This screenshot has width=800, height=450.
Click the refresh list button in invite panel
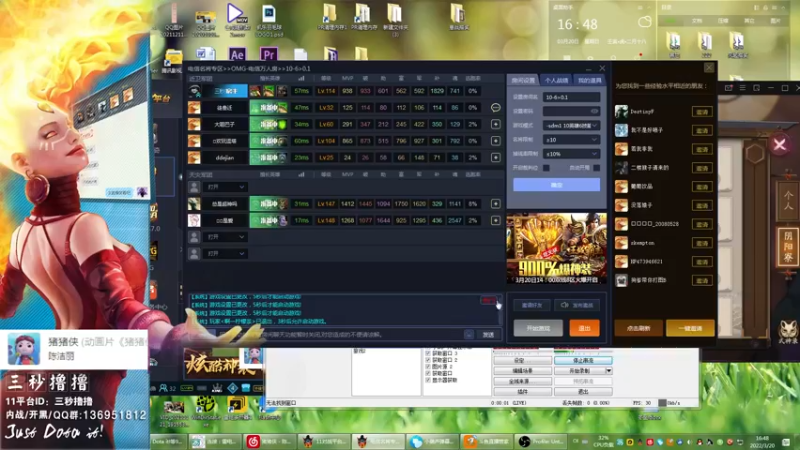(638, 328)
